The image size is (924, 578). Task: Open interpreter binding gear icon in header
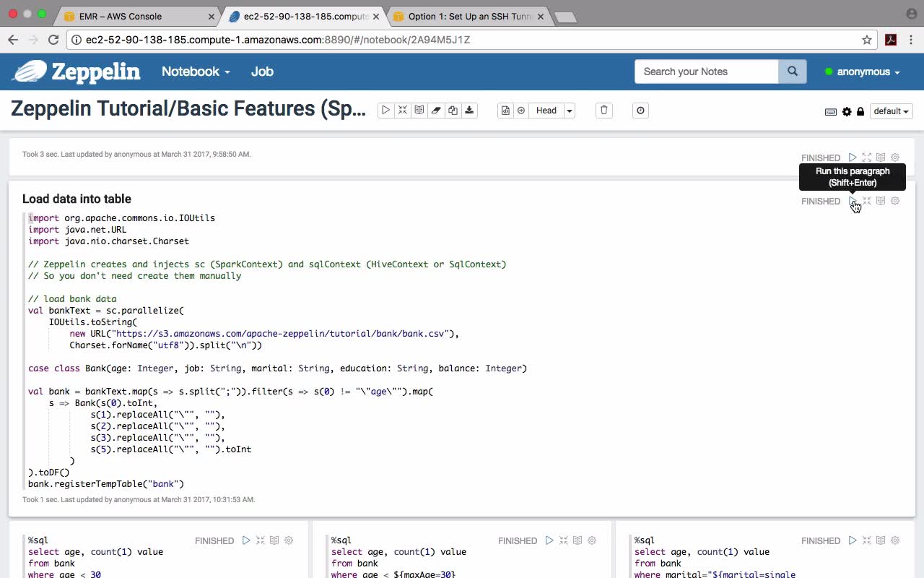[x=847, y=111]
